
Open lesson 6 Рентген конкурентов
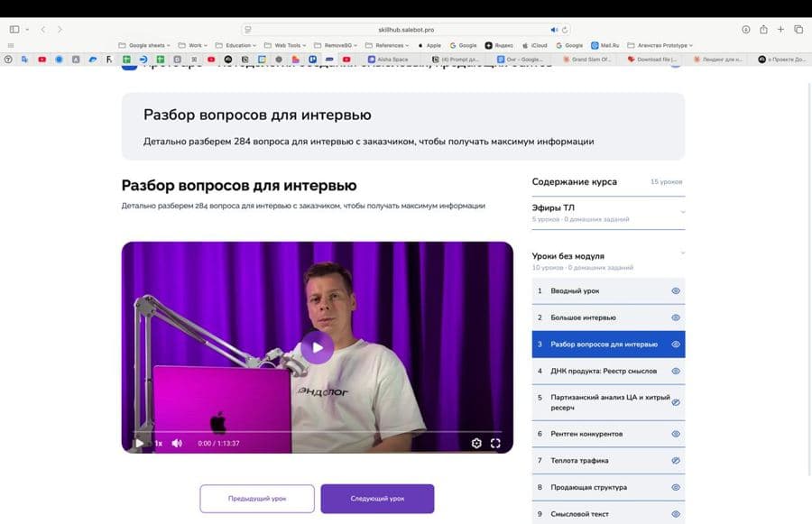coord(608,434)
